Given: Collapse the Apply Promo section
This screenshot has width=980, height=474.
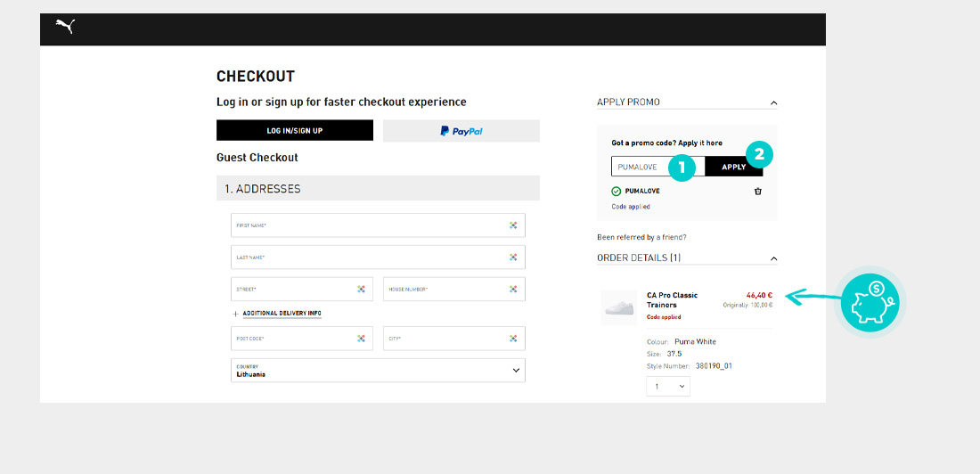Looking at the screenshot, I should [773, 102].
